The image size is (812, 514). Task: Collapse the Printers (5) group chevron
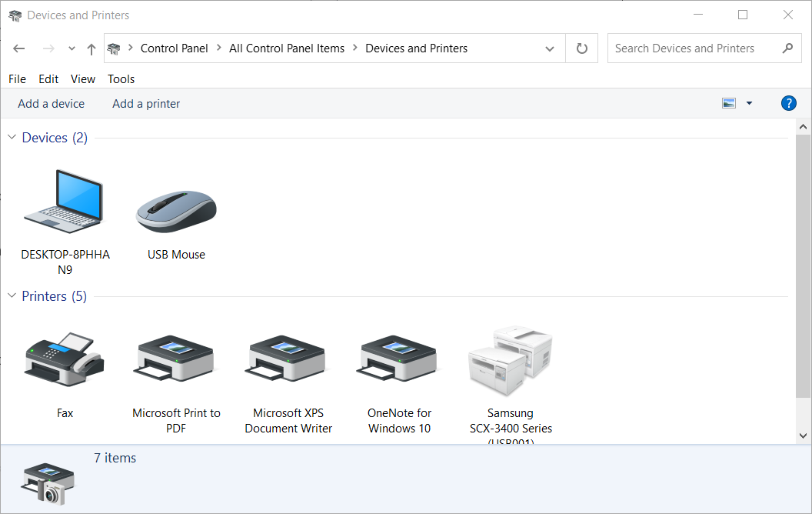click(12, 295)
